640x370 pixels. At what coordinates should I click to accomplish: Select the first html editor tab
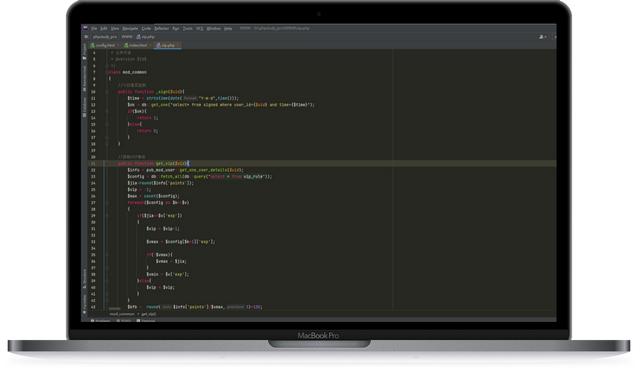click(104, 45)
